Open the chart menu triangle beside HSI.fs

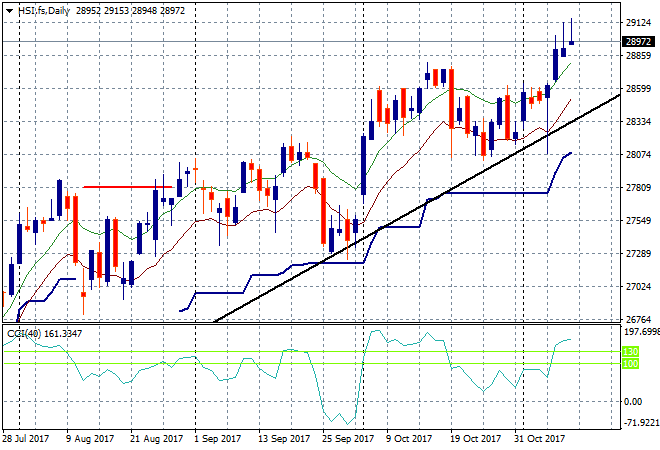[x=9, y=11]
